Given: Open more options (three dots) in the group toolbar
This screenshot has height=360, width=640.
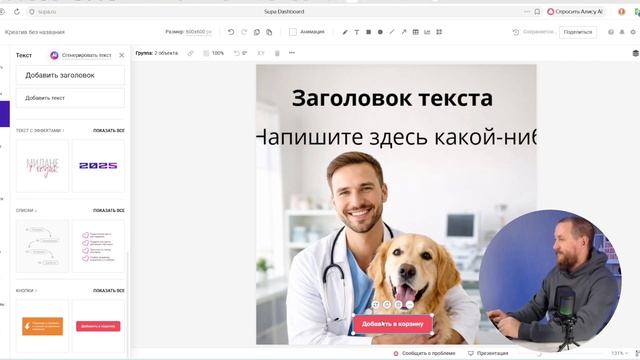Looking at the screenshot, I should pyautogui.click(x=291, y=53).
